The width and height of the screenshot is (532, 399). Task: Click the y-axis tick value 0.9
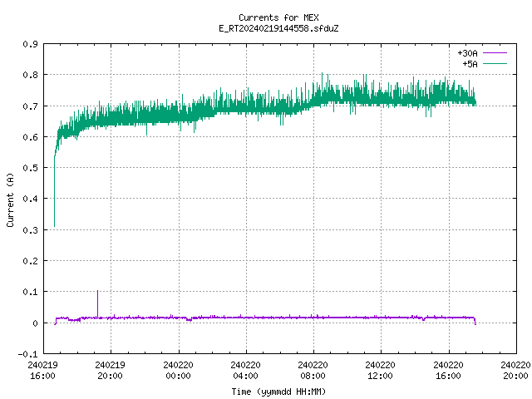[x=30, y=44]
